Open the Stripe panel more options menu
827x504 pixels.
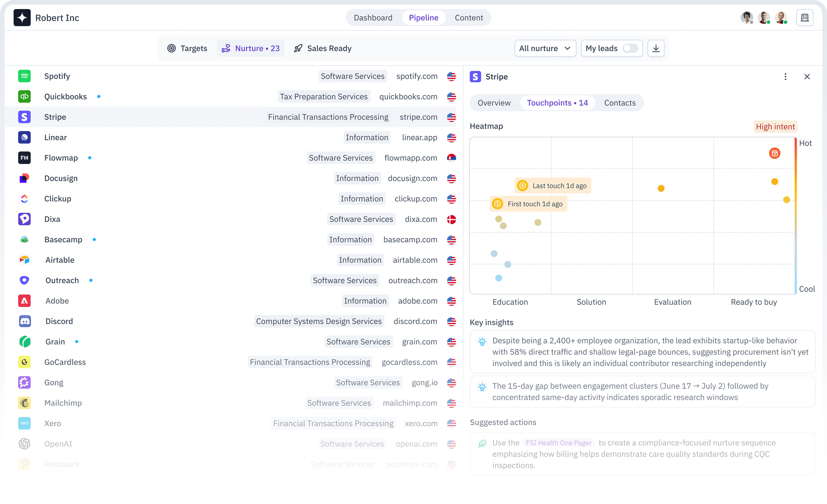(x=785, y=77)
